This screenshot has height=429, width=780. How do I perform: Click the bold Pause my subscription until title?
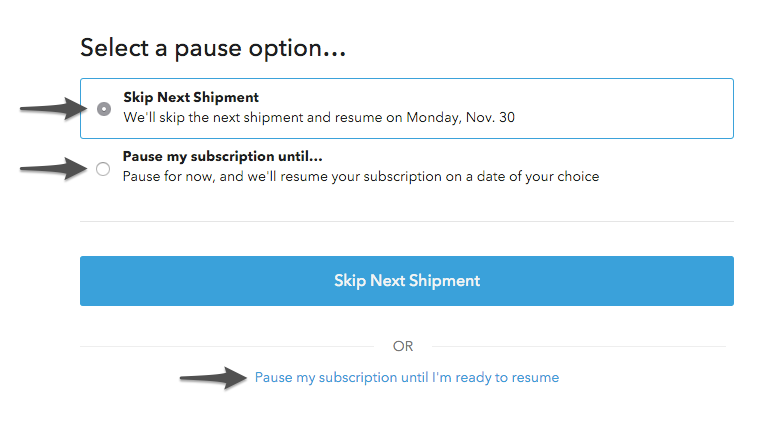229,157
